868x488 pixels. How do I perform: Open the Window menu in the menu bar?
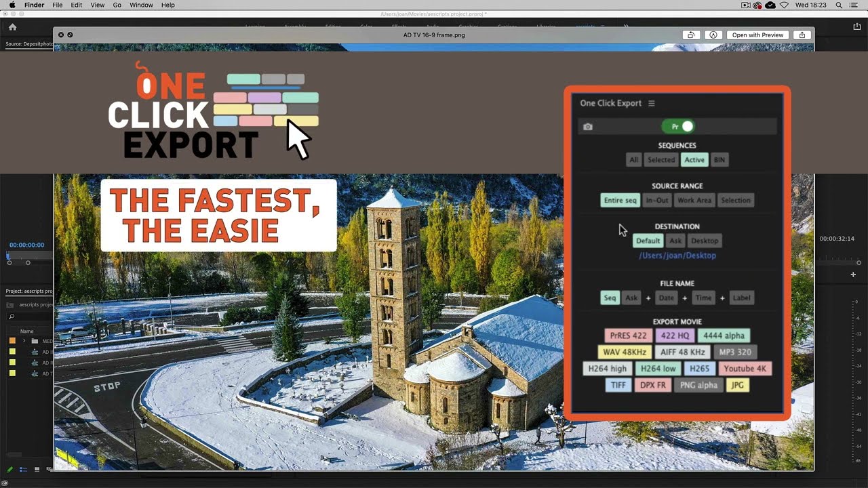click(140, 5)
